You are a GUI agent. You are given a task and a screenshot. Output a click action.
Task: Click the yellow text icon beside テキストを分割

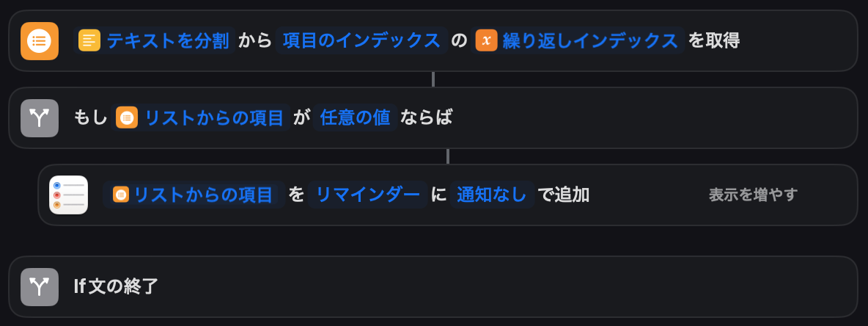coord(89,40)
